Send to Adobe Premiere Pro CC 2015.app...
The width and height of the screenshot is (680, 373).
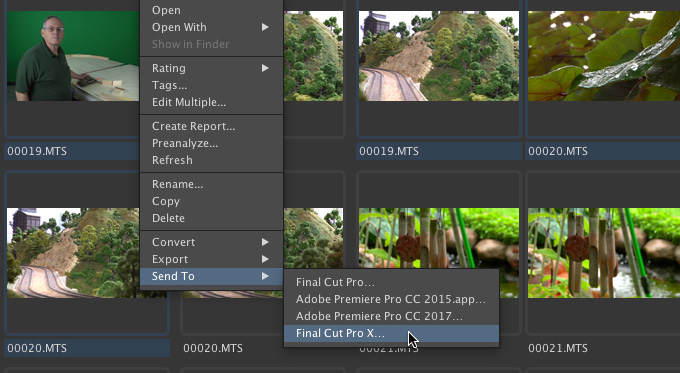(x=391, y=299)
